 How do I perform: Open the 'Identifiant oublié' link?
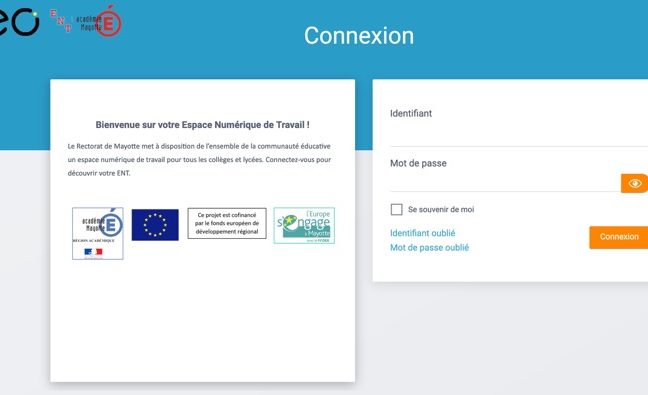point(422,233)
